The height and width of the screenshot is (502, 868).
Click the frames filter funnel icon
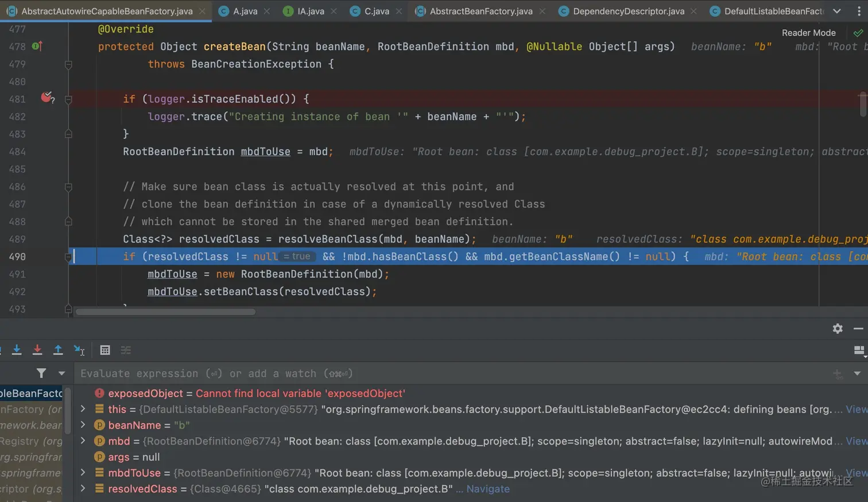tap(41, 373)
